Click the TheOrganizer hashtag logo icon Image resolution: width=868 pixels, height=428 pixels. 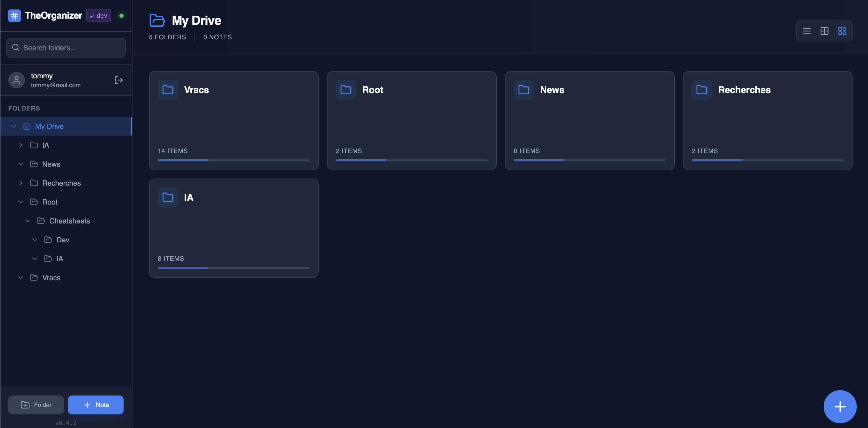point(14,15)
